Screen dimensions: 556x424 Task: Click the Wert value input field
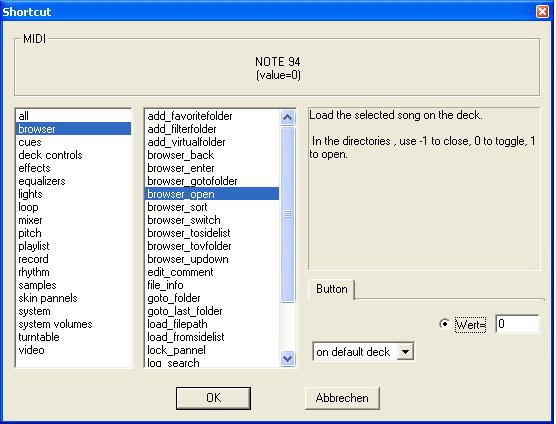[x=517, y=324]
